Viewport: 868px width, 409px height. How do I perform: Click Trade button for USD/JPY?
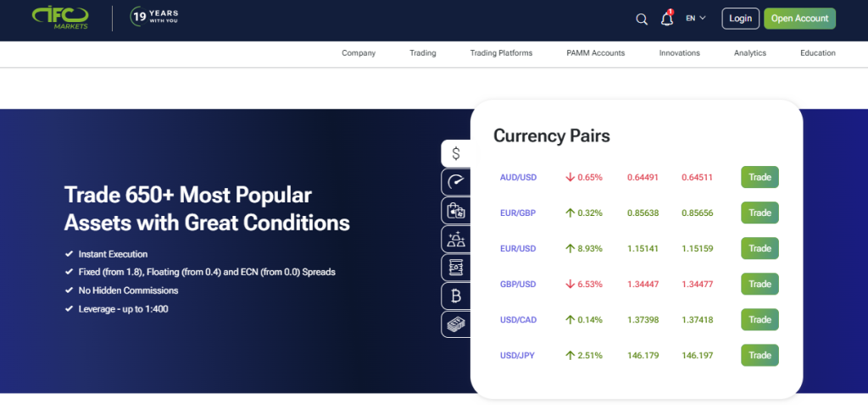[x=759, y=356]
